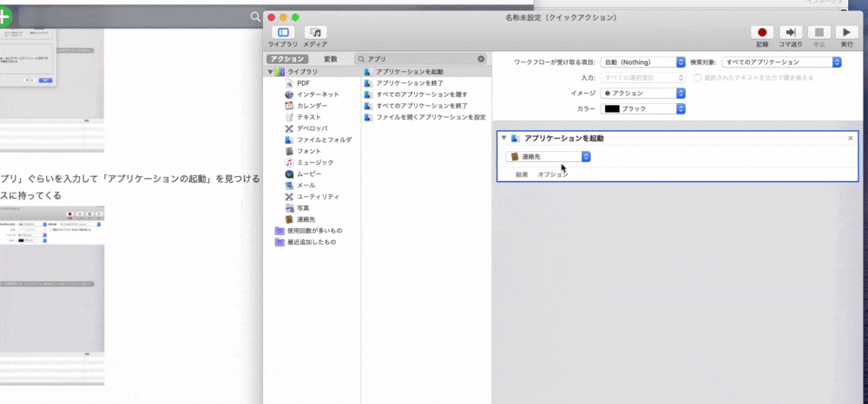
Task: Open the 連絡先 application dropdown in action
Action: [548, 157]
